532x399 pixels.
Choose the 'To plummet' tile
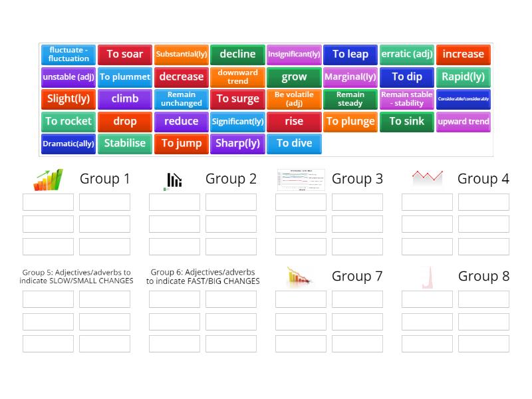point(124,77)
